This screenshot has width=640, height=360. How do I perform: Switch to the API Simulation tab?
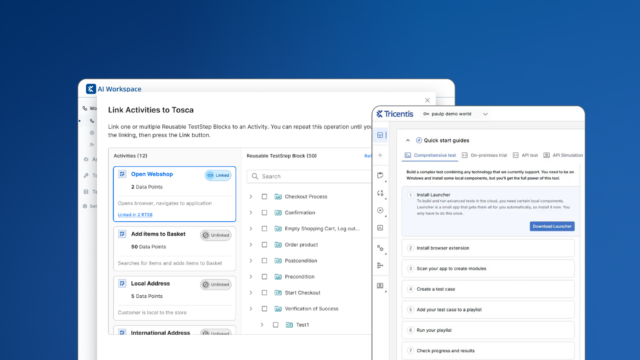(563, 155)
